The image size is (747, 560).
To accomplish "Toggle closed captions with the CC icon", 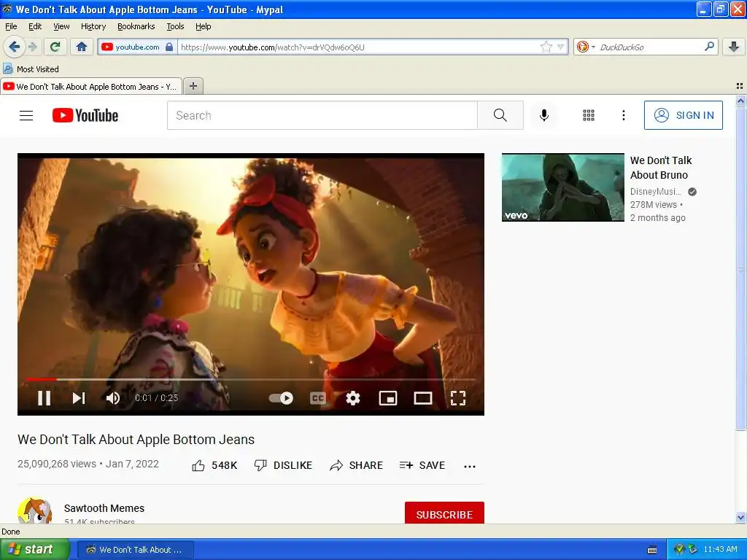I will point(318,398).
